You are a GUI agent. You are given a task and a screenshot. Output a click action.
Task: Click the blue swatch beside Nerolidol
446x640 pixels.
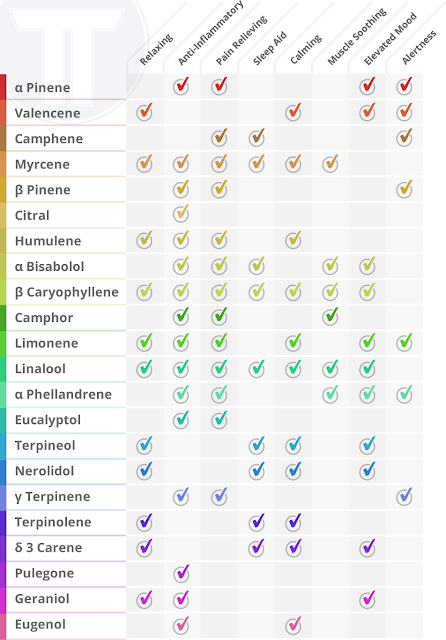pos(3,471)
